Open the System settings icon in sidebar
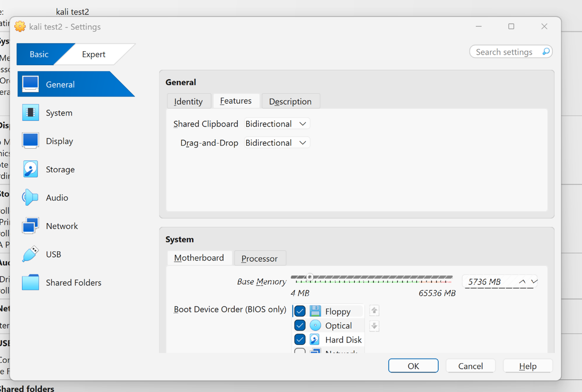The height and width of the screenshot is (392, 582). pyautogui.click(x=30, y=113)
